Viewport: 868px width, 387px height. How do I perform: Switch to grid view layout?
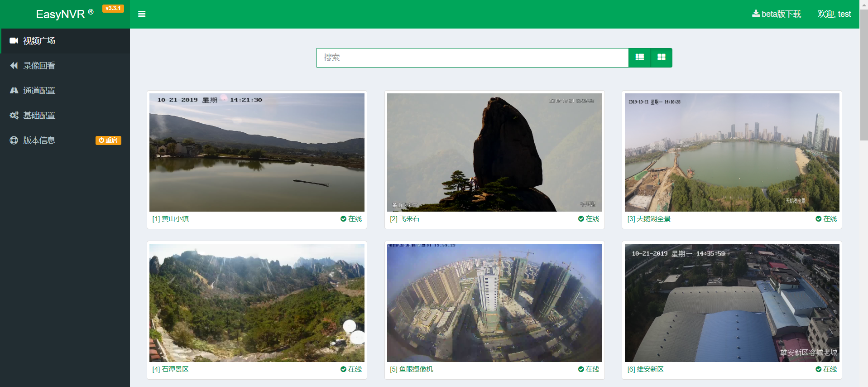point(662,58)
